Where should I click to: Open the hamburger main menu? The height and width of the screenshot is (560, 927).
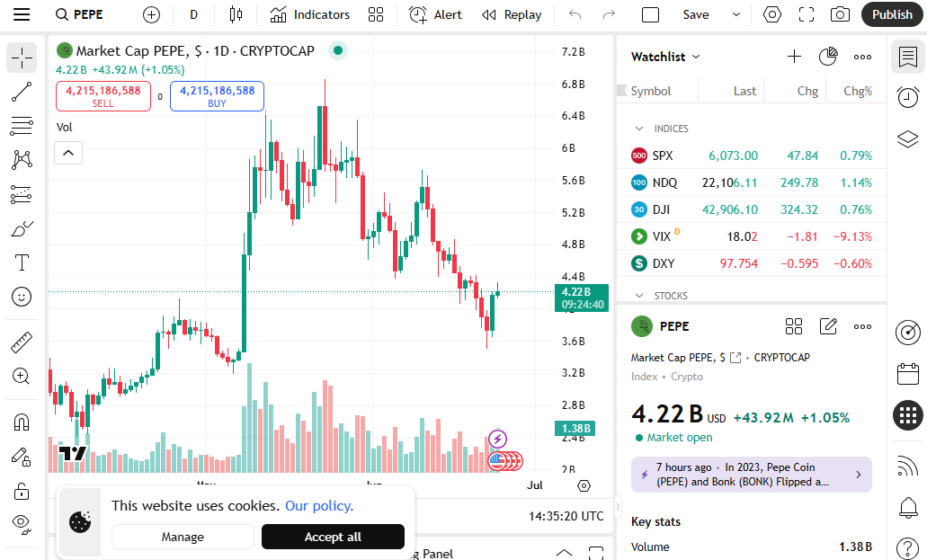22,14
